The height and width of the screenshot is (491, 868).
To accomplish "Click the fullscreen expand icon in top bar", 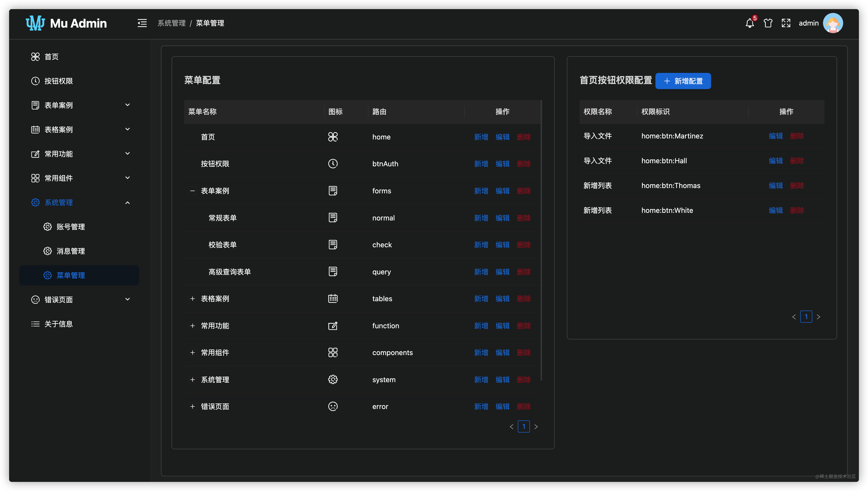I will point(786,23).
